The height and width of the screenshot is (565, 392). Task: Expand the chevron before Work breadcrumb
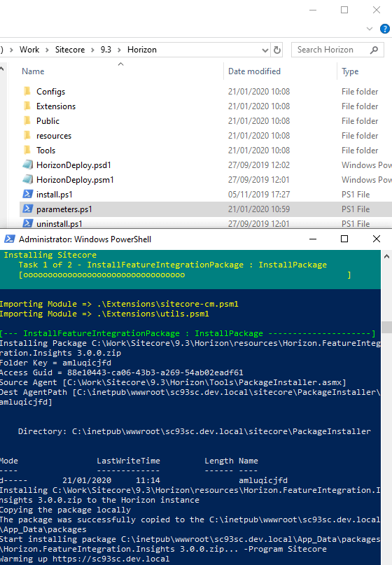11,50
